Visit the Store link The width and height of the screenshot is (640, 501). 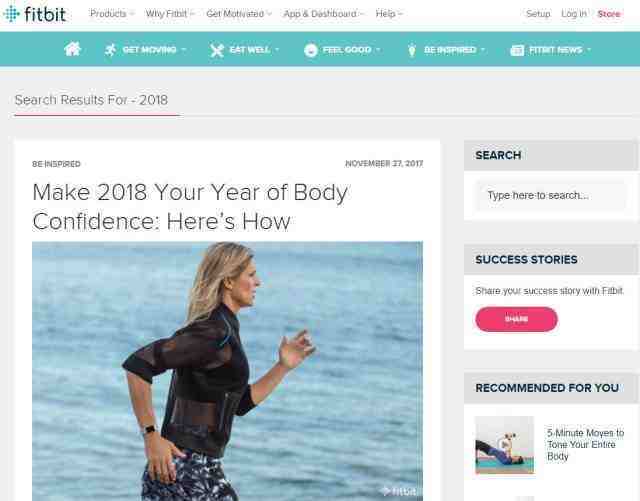pos(609,14)
